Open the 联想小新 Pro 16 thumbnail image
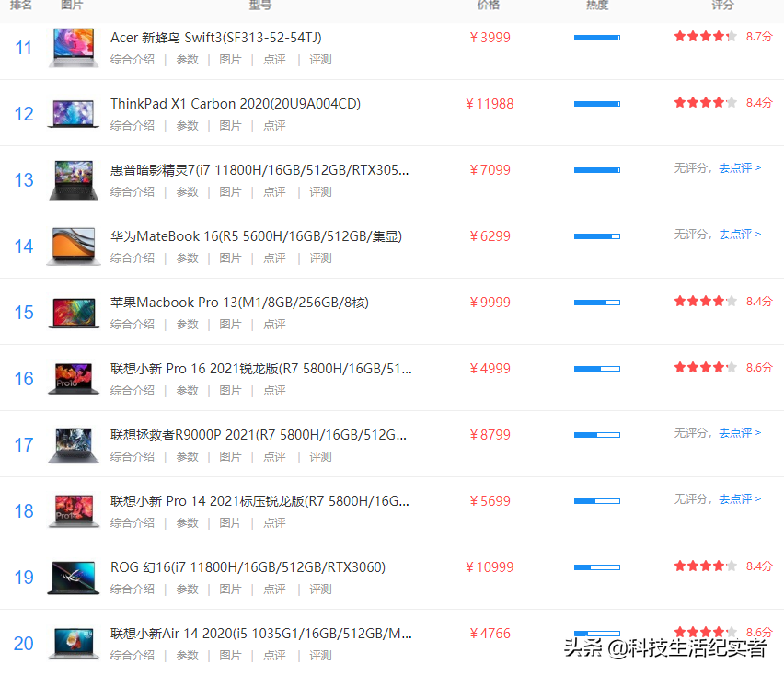 (x=74, y=379)
